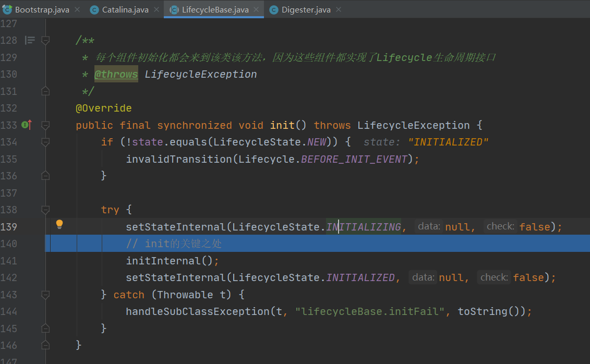Click the LifecycleBase.java class icon
This screenshot has width=590, height=364.
click(x=174, y=10)
